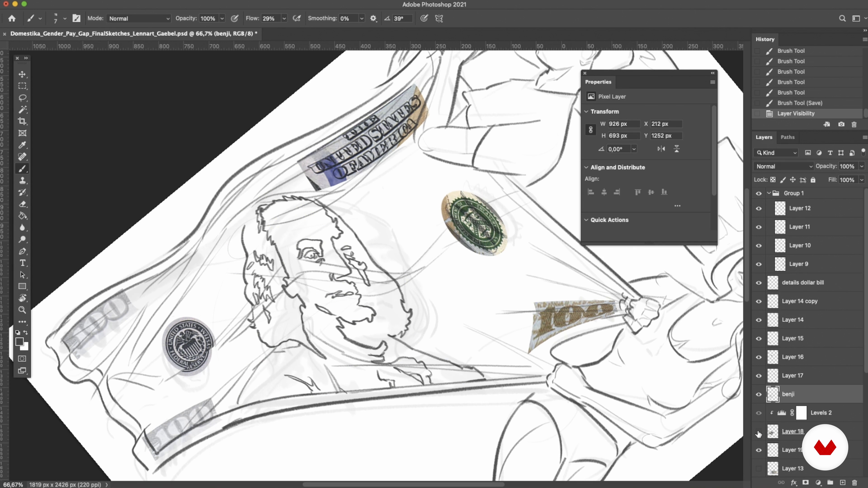Open the layer blend mode Normal dropdown
868x488 pixels.
pos(784,166)
